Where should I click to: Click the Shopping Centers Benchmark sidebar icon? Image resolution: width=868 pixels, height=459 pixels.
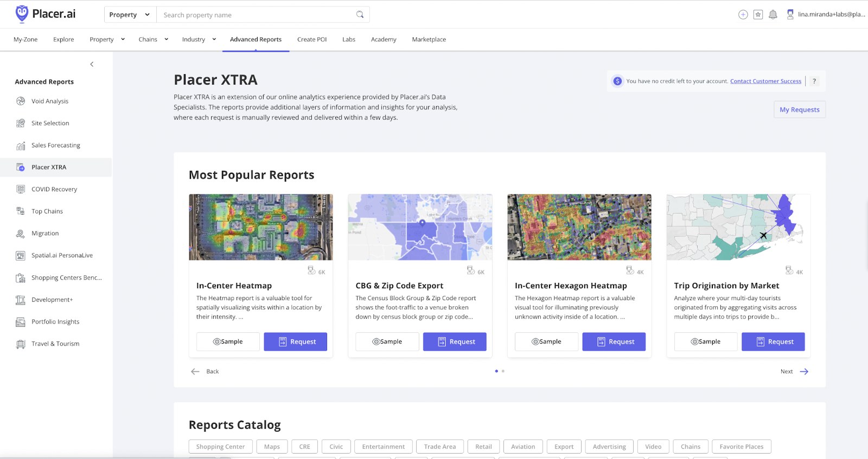click(21, 277)
